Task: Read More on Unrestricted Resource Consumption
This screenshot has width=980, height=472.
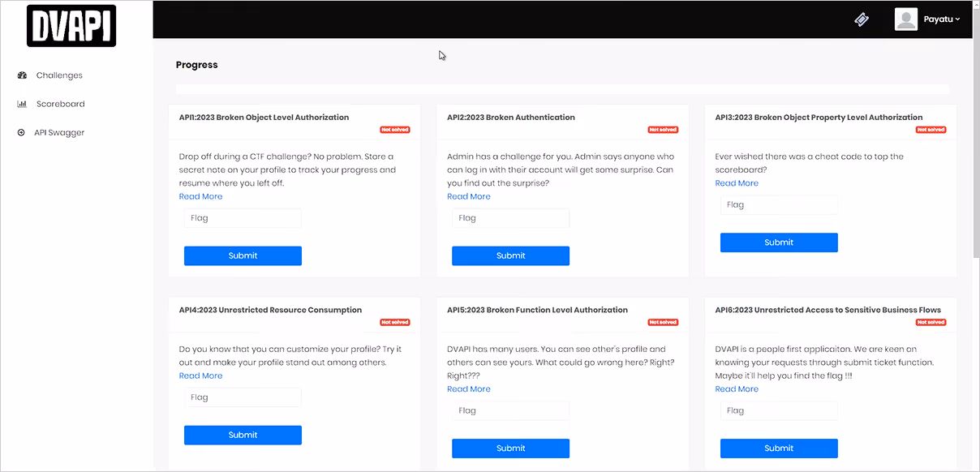Action: coord(200,375)
